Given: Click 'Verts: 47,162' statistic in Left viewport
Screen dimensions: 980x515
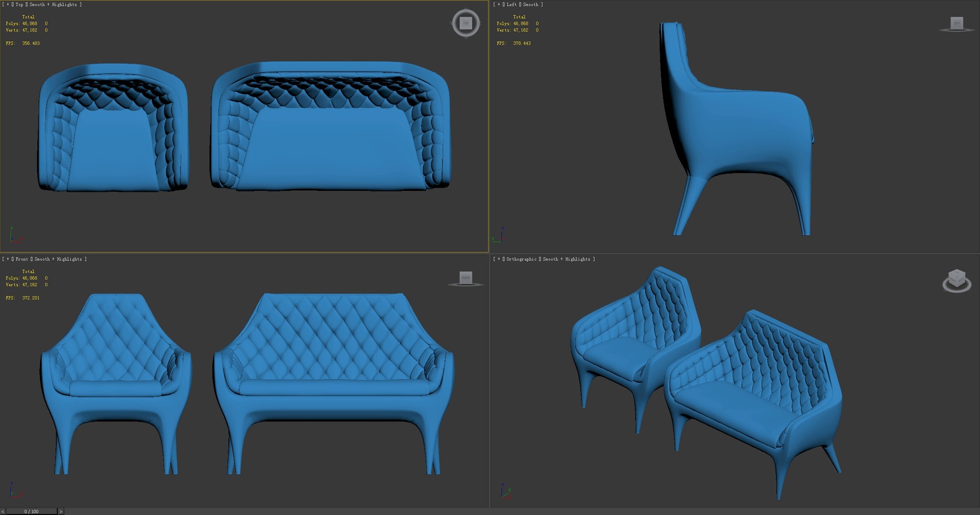Looking at the screenshot, I should pyautogui.click(x=512, y=30).
